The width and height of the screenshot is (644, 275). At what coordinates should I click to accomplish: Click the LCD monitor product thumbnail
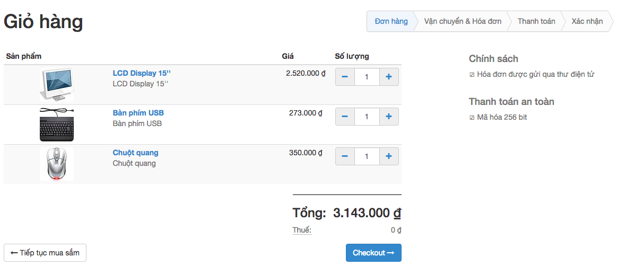[x=57, y=85]
